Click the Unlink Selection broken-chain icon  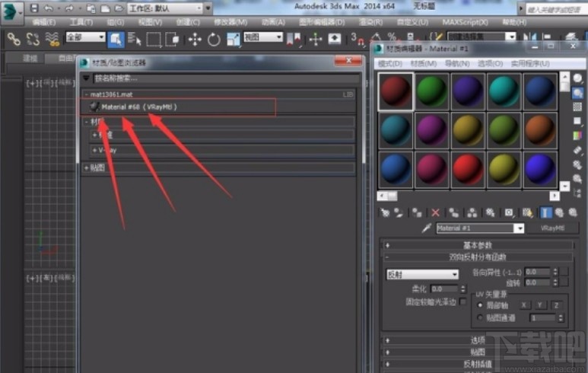pyautogui.click(x=33, y=39)
